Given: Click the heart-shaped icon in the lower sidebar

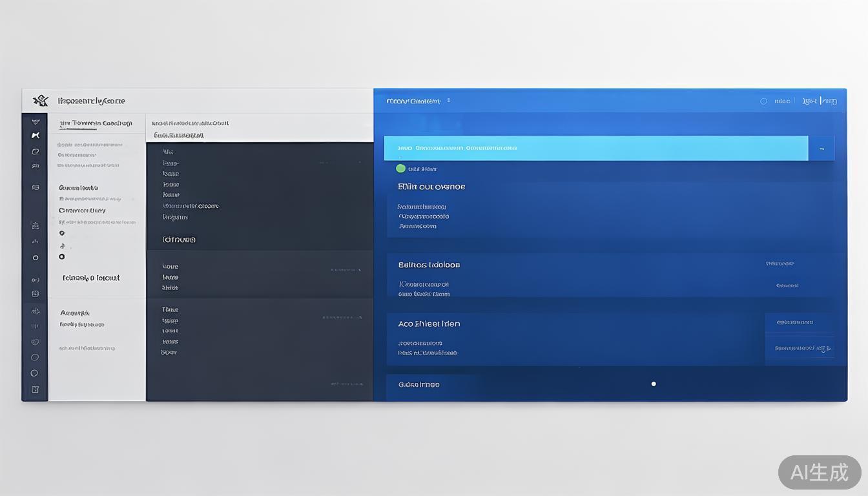Looking at the screenshot, I should pyautogui.click(x=35, y=342).
